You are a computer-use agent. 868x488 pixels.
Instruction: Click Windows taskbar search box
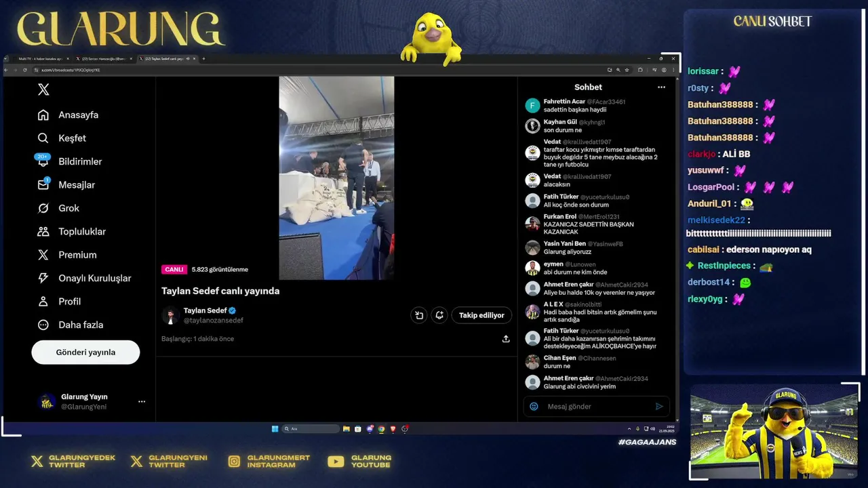coord(311,429)
